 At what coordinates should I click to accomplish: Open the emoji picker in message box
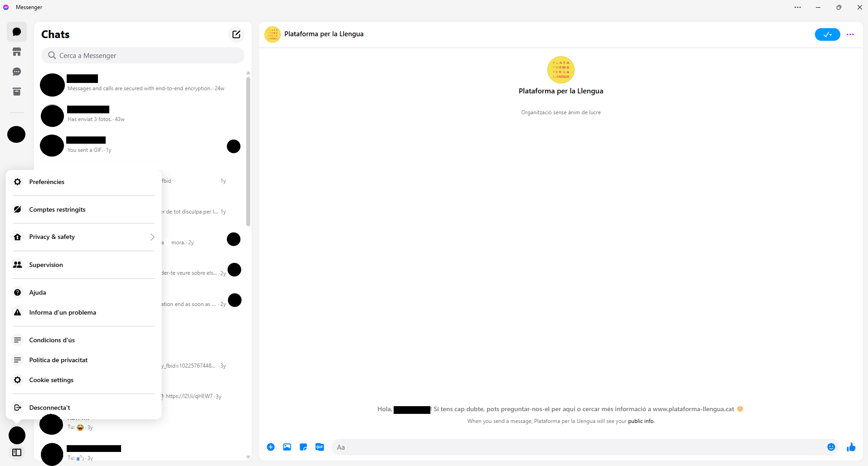tap(831, 447)
